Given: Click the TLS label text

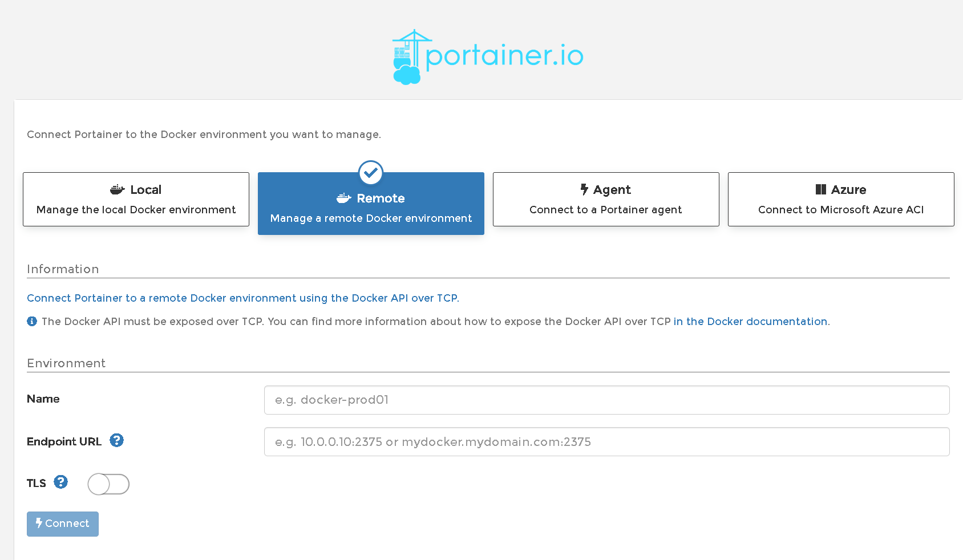Looking at the screenshot, I should pos(37,483).
